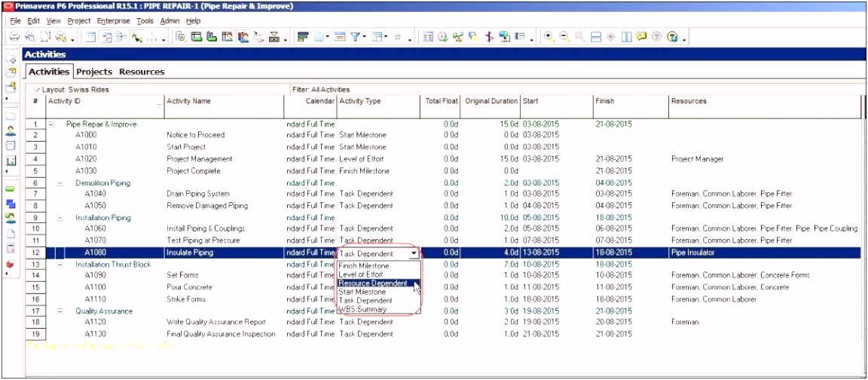This screenshot has width=868, height=380.
Task: Collapse the Demolition Piping WBS group
Action: tap(60, 182)
